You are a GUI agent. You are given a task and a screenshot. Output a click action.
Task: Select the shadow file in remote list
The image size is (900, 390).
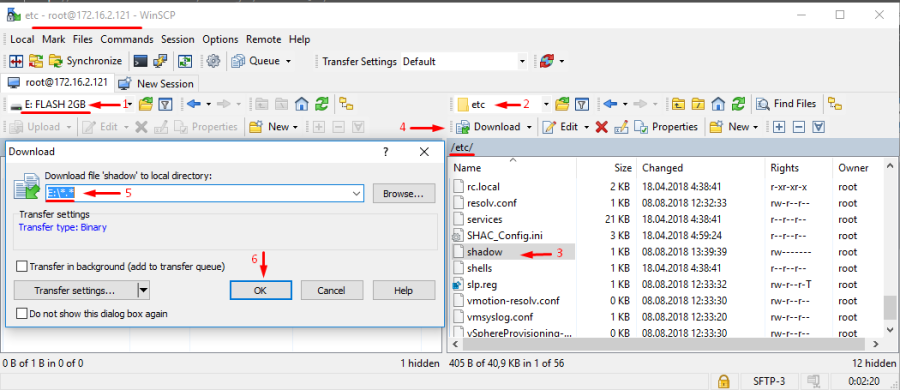pos(484,252)
